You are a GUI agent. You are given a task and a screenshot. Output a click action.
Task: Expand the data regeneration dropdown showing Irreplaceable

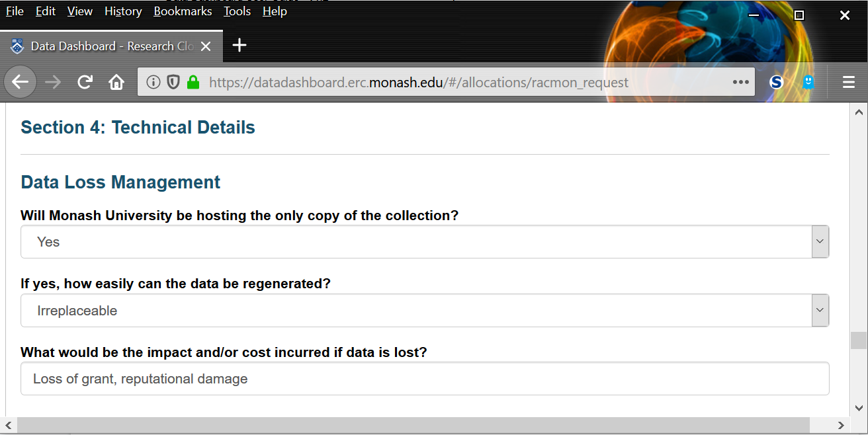tap(820, 311)
